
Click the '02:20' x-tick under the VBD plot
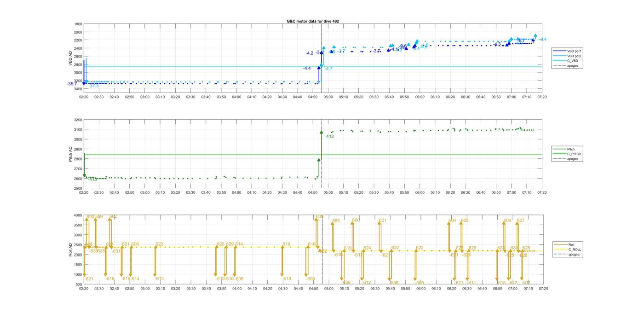(84, 97)
